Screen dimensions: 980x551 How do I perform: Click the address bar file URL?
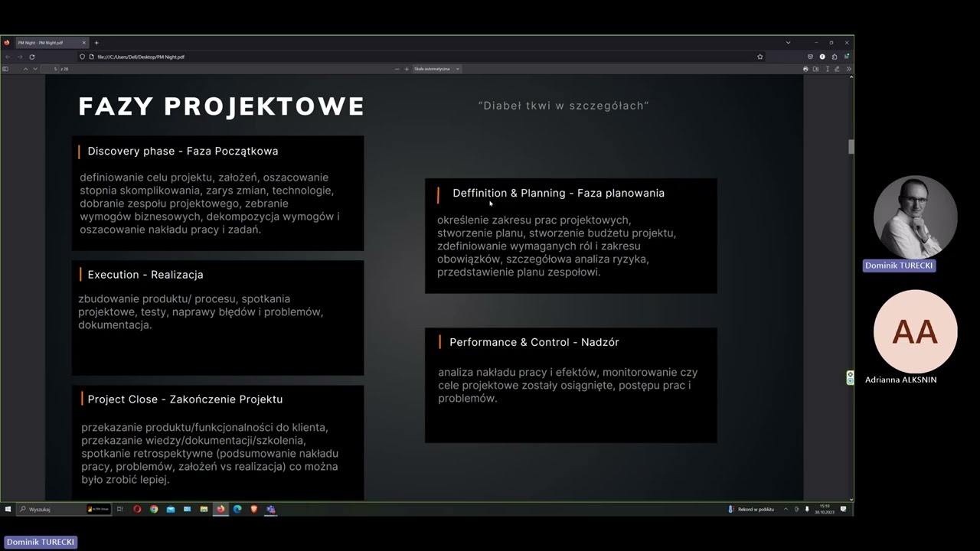pyautogui.click(x=141, y=57)
